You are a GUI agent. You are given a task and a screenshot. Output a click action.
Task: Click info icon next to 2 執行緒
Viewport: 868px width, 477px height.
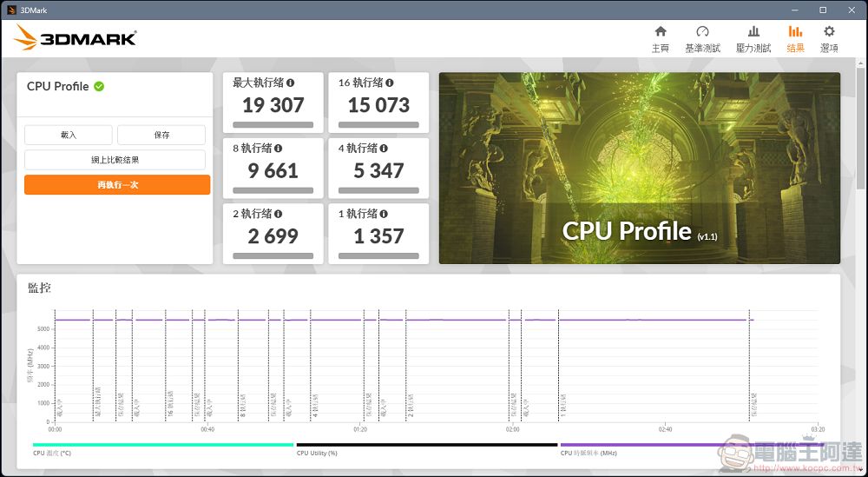point(278,213)
